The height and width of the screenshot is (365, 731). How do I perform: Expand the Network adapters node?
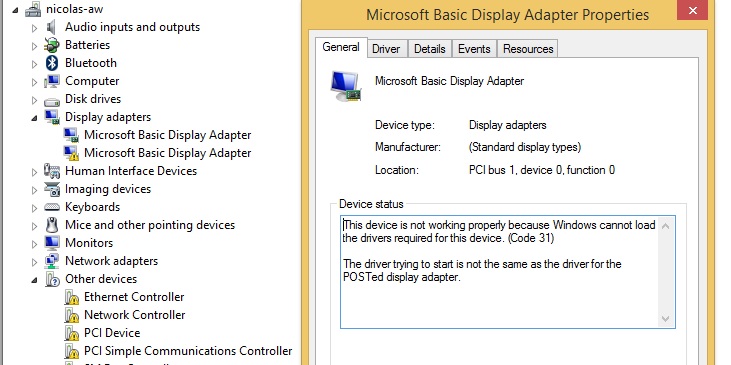[x=34, y=262]
